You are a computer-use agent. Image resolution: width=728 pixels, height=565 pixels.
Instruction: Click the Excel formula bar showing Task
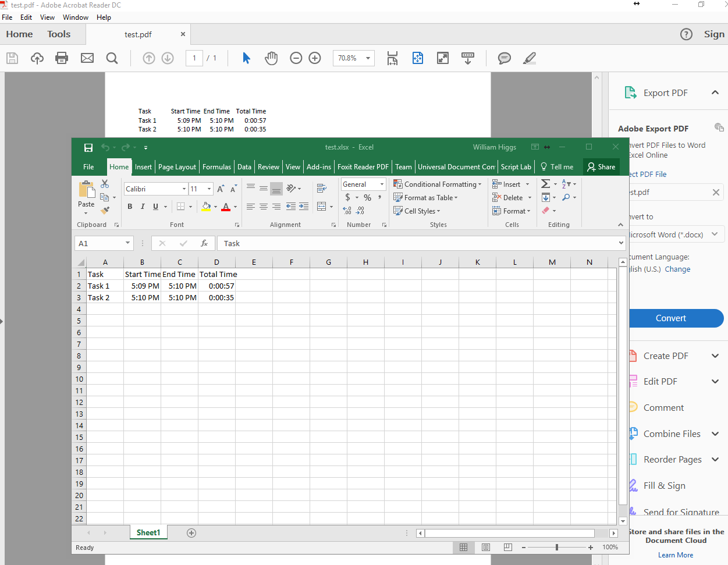[x=421, y=243]
